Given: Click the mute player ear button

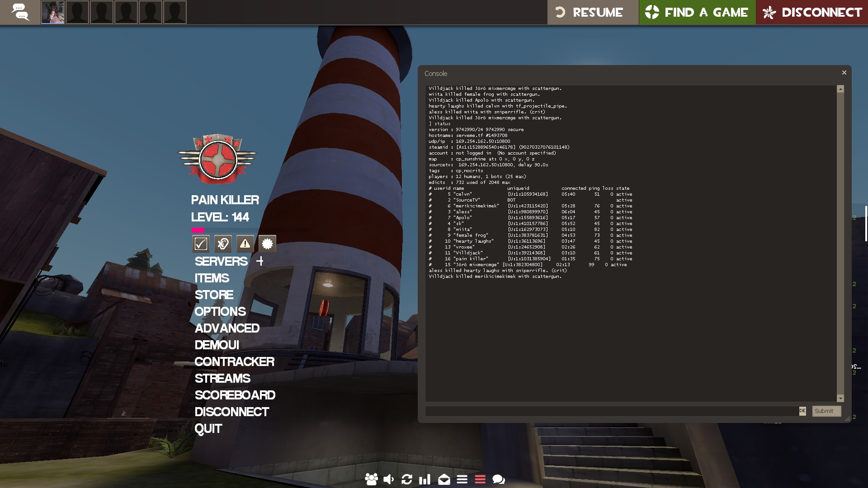Looking at the screenshot, I should coord(223,244).
